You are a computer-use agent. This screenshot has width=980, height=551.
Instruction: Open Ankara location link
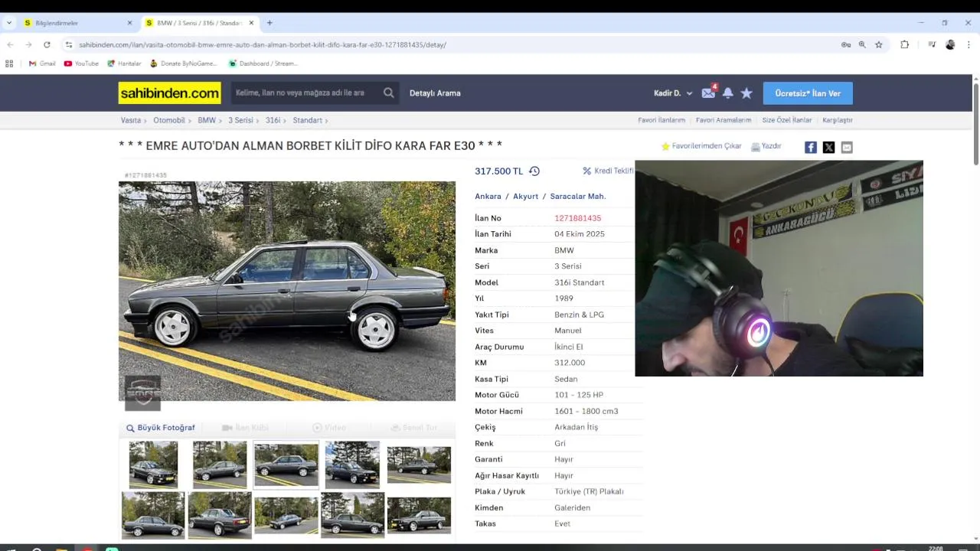coord(488,197)
